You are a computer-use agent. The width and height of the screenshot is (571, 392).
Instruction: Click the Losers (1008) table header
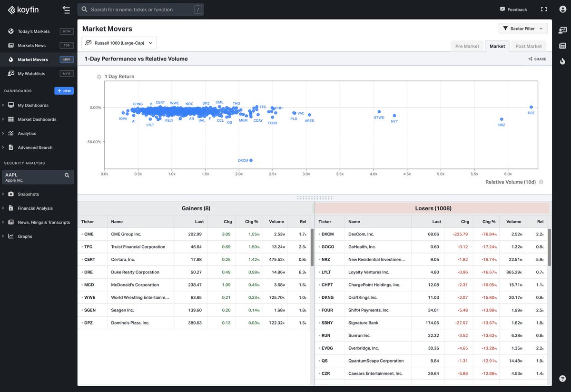pos(433,208)
